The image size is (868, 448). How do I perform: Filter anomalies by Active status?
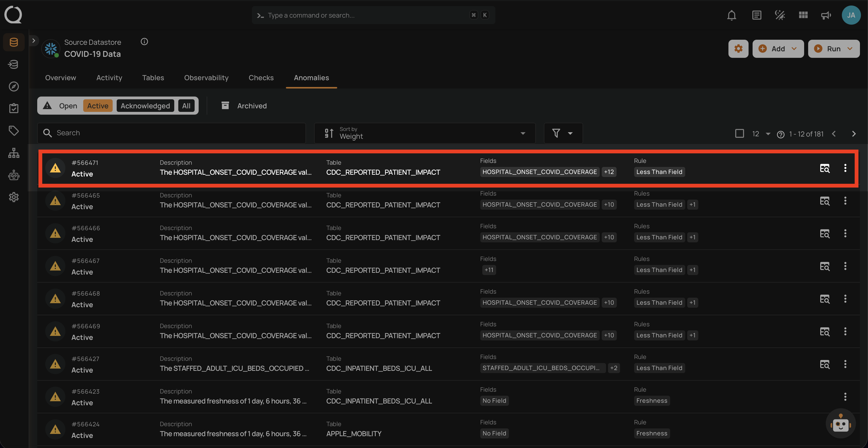pos(98,106)
